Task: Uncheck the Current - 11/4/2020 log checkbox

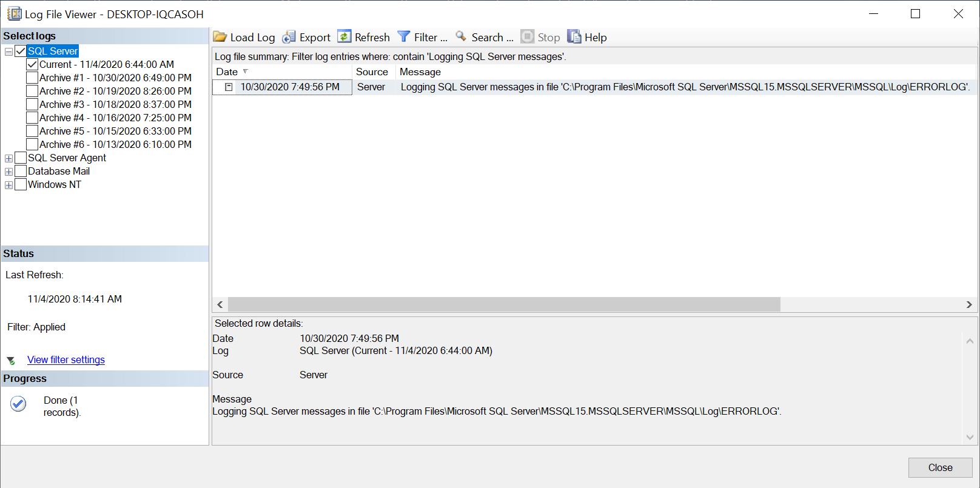Action: tap(32, 64)
